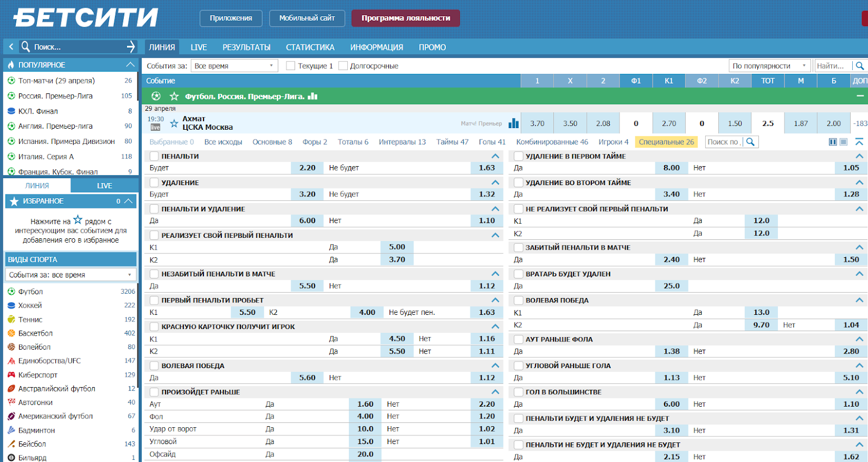Click the magnifier next to the Найти field
Viewport: 868px width, 462px height.
[859, 66]
